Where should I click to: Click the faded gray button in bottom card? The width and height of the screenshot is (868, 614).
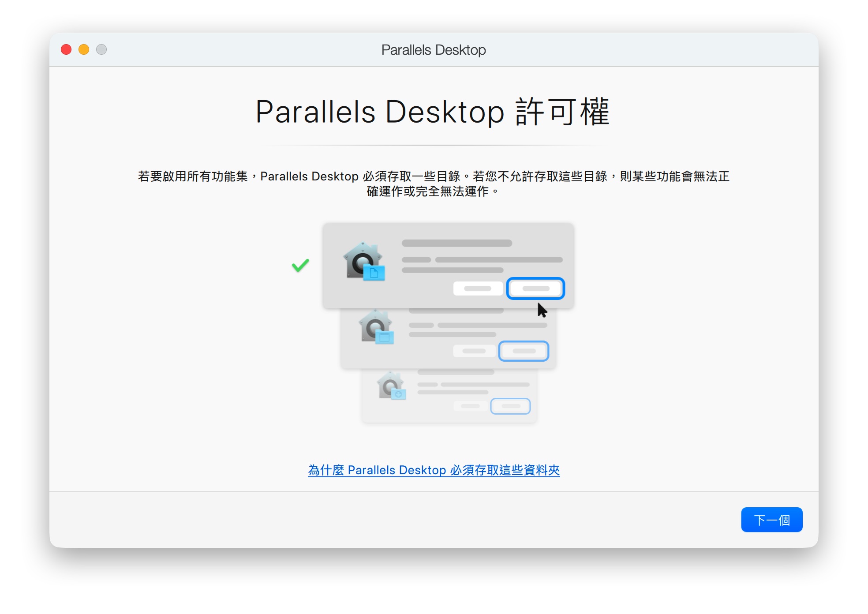pos(470,406)
